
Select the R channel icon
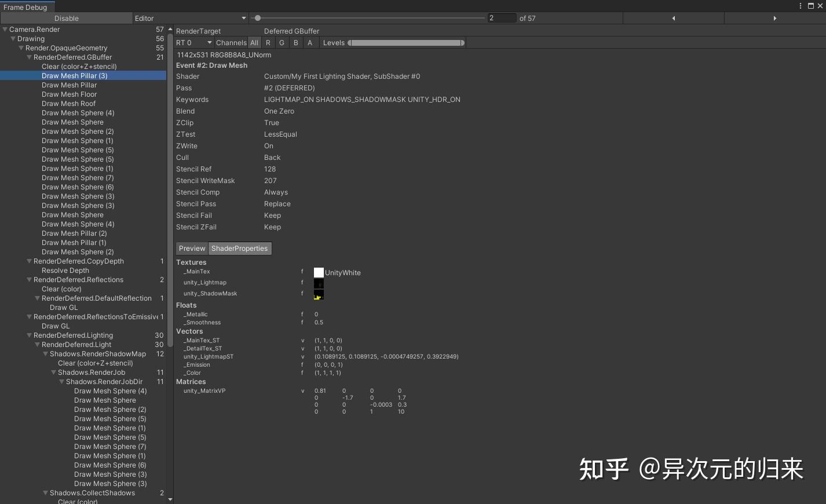point(268,42)
